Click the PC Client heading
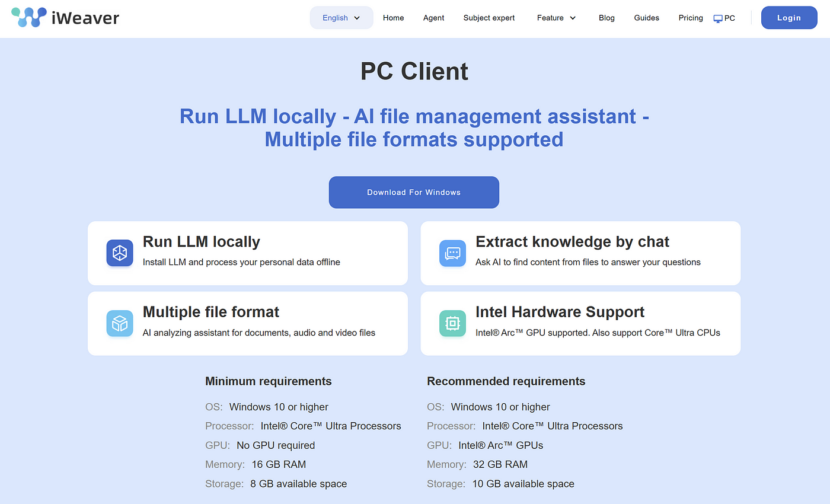 tap(414, 71)
